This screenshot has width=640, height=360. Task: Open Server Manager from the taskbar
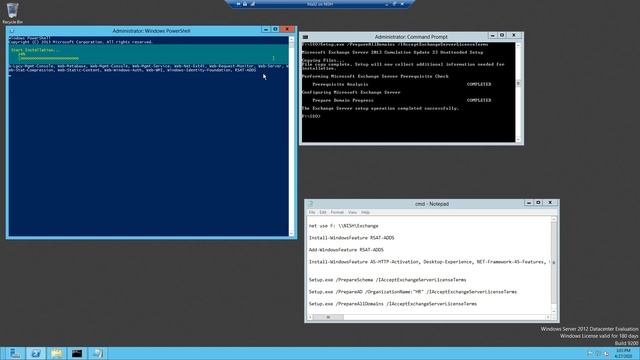(15, 353)
